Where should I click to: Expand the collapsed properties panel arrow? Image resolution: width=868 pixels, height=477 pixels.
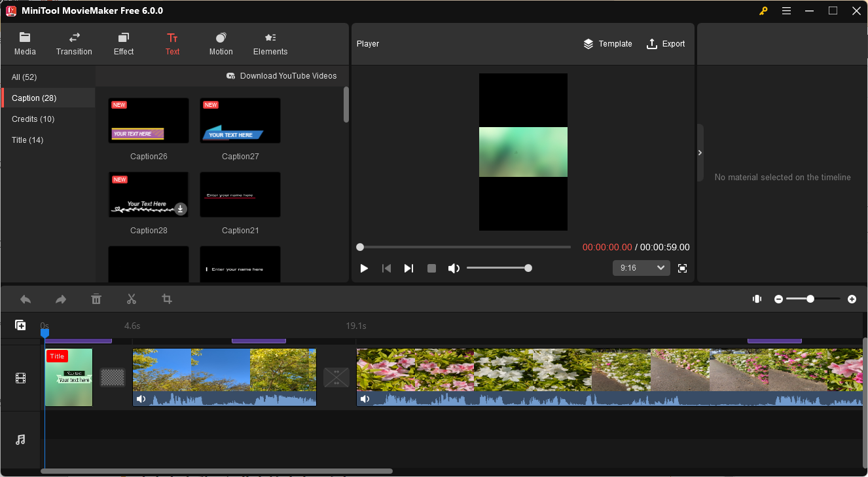700,153
